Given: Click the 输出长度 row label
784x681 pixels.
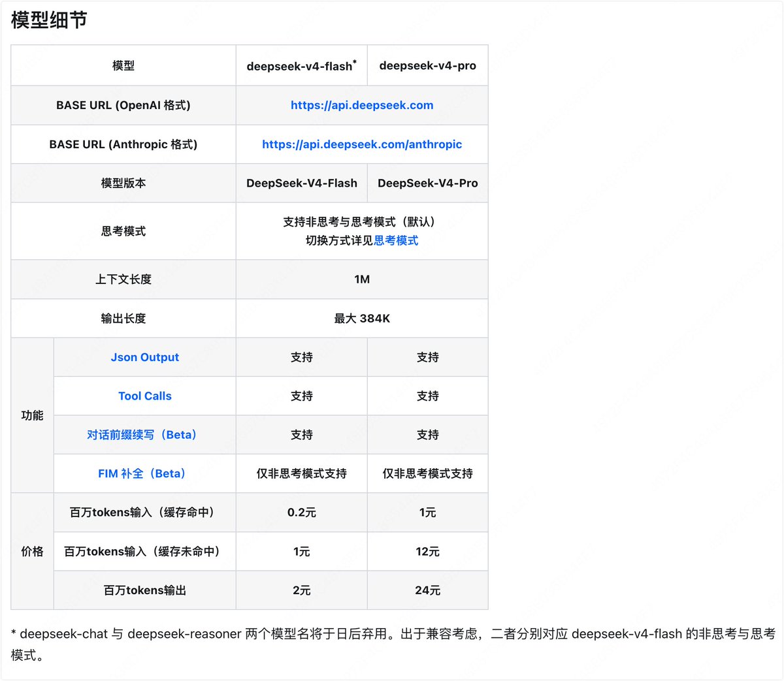Looking at the screenshot, I should point(123,319).
